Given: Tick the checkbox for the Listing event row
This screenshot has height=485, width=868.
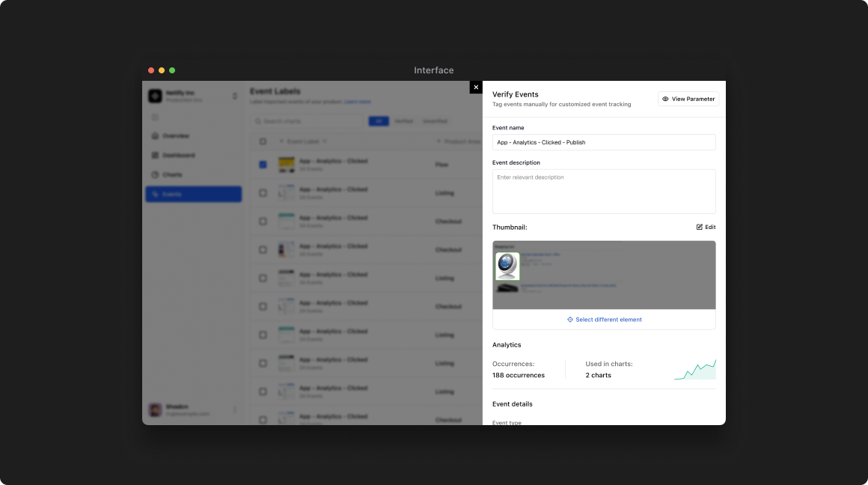Looking at the screenshot, I should (x=263, y=193).
